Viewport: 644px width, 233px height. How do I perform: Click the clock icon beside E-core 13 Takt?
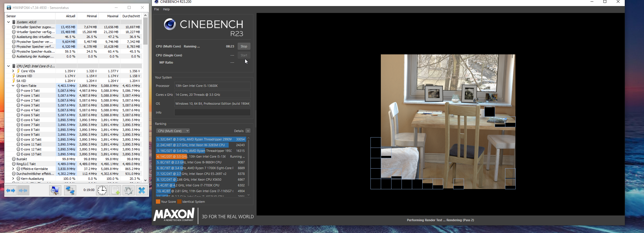(x=18, y=154)
